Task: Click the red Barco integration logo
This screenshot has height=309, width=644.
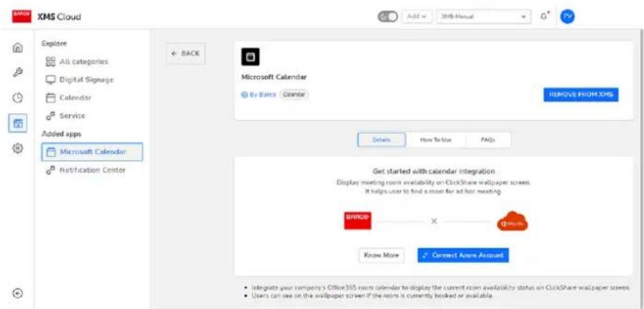Action: [x=357, y=221]
